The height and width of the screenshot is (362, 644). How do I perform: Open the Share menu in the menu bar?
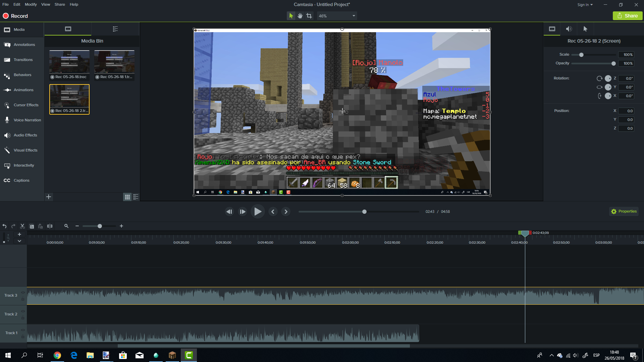pos(60,4)
